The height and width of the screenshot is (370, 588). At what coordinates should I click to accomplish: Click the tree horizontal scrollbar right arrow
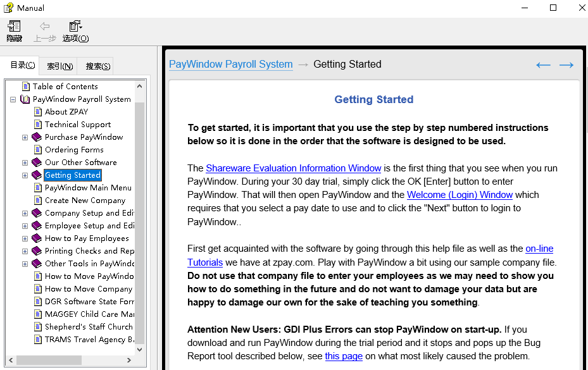[x=128, y=361]
